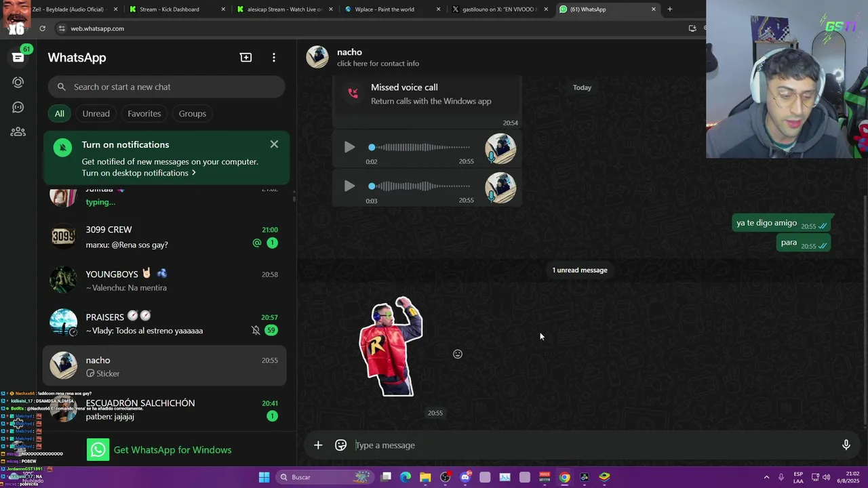This screenshot has width=868, height=488.
Task: Click Turn on desktop notifications link
Action: 139,173
